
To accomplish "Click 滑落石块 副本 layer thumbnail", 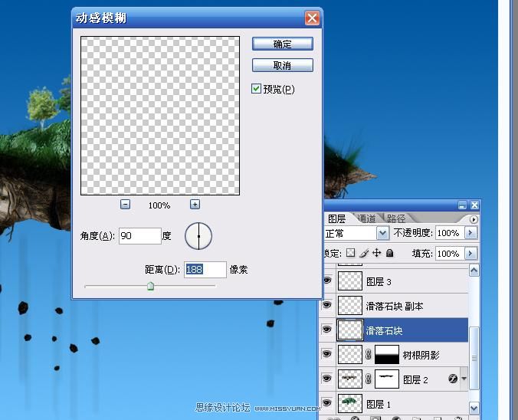I will (x=350, y=305).
